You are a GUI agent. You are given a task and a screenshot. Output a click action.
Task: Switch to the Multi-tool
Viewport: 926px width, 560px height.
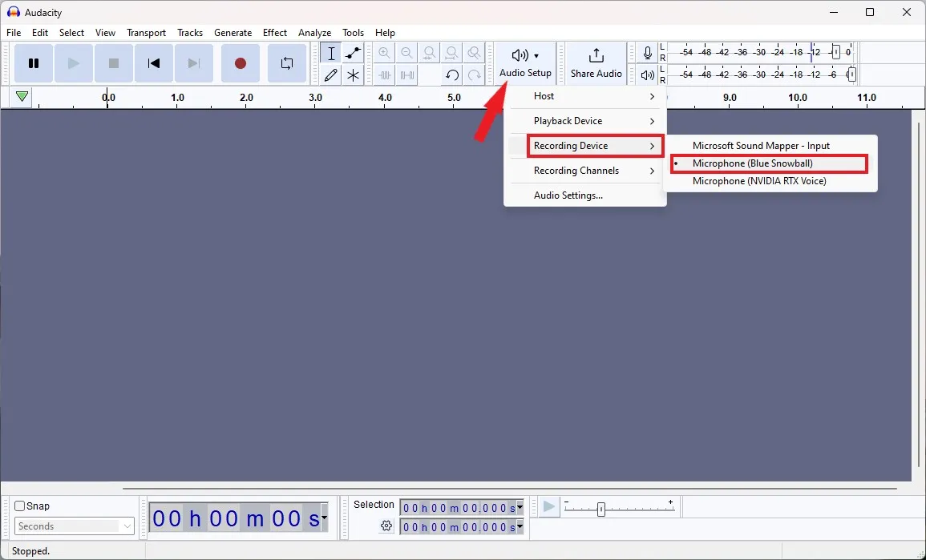pos(353,75)
